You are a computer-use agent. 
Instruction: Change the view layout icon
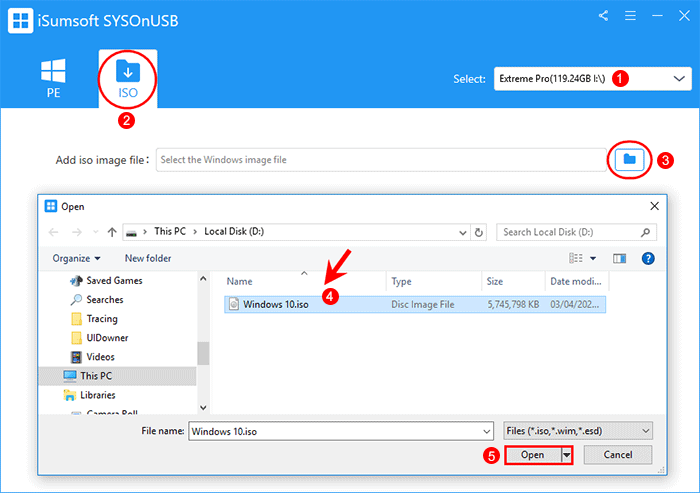tap(575, 258)
